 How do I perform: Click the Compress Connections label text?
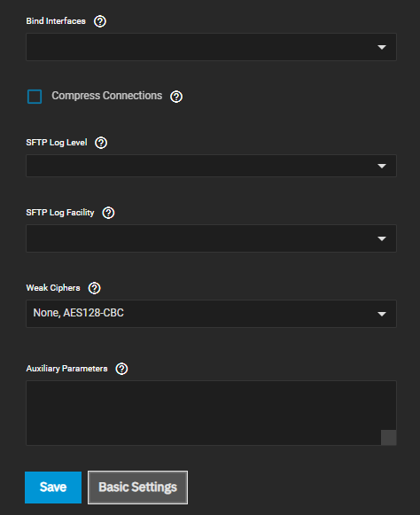pyautogui.click(x=106, y=96)
